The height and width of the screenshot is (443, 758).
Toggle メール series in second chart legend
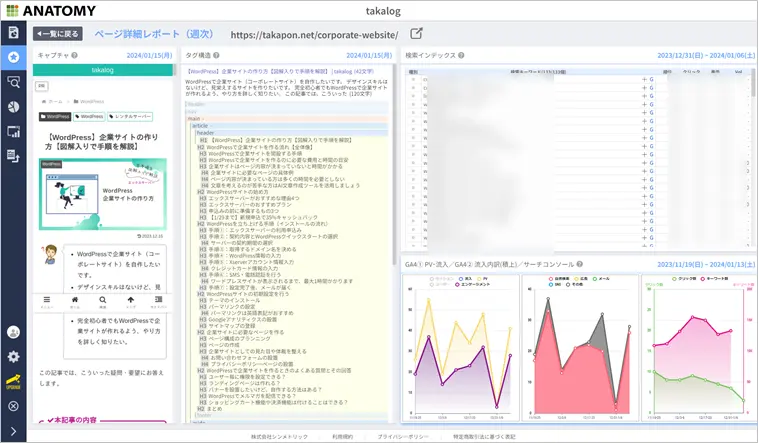click(x=601, y=279)
